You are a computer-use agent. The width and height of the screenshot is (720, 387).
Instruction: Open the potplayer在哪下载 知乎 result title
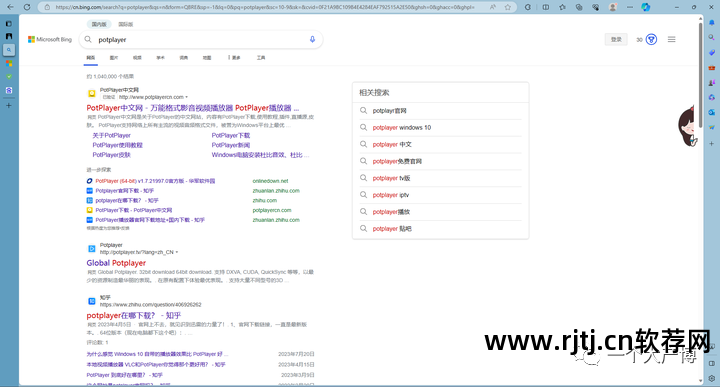(134, 315)
